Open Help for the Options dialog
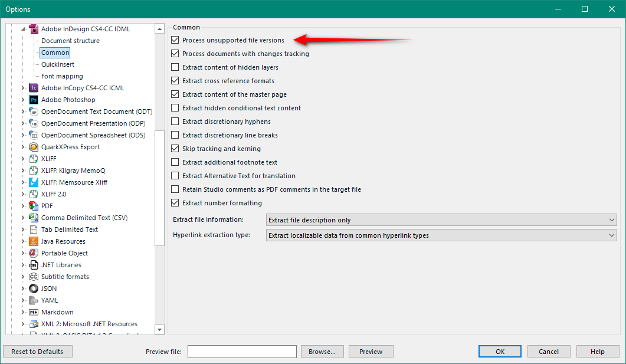This screenshot has height=364, width=626. (598, 352)
